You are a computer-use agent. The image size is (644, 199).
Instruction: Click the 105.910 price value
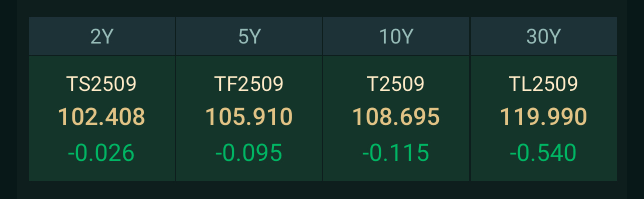pos(249,117)
